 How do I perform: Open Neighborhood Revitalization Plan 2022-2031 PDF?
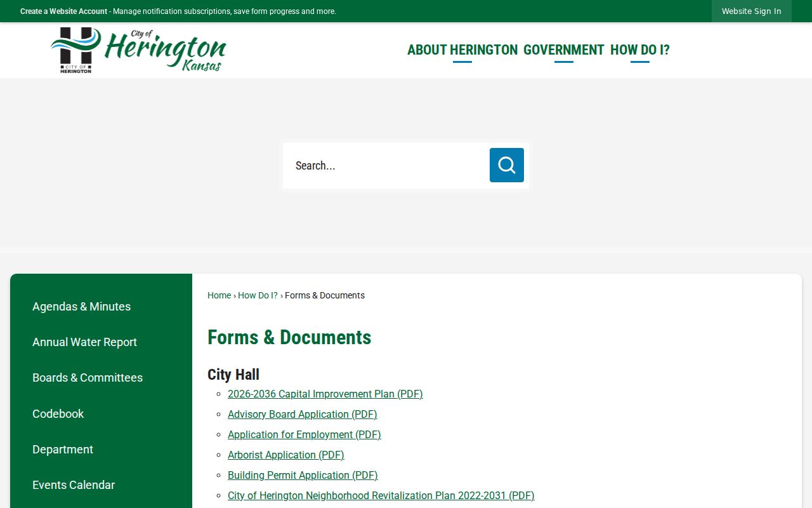[x=381, y=496]
